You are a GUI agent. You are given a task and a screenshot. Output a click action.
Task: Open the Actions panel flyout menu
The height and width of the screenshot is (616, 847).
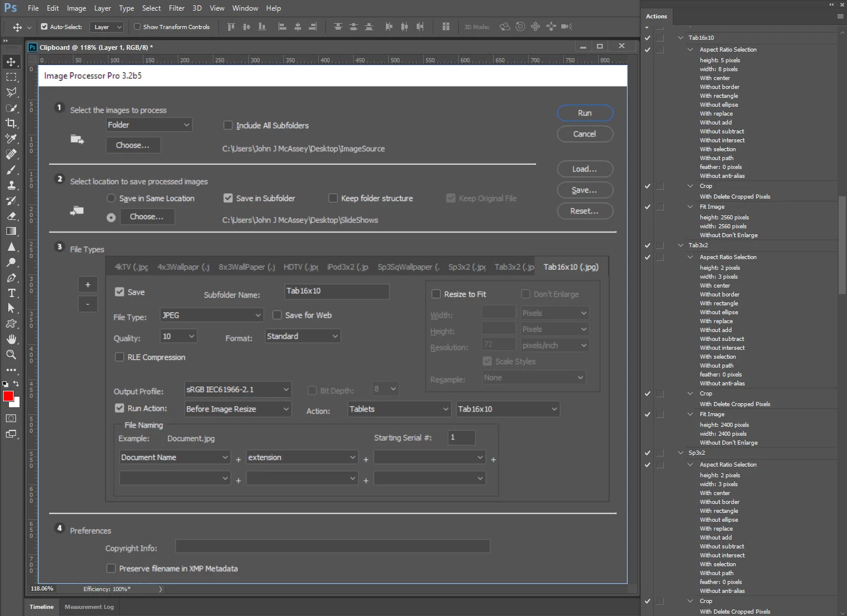(x=840, y=17)
